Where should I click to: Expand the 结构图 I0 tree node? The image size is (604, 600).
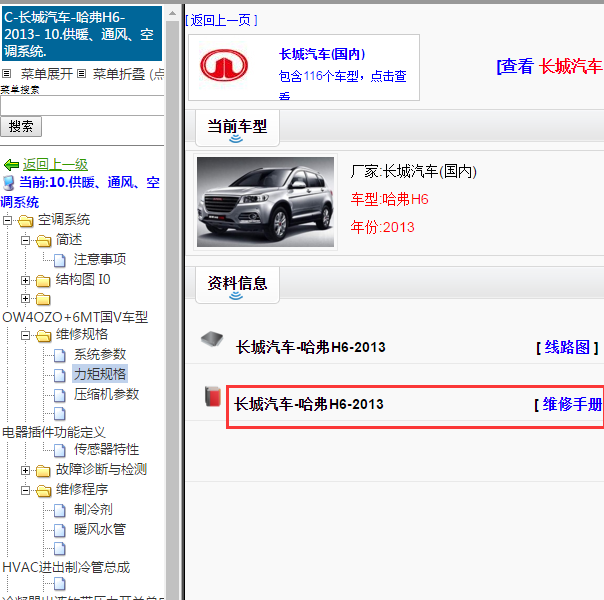(25, 280)
